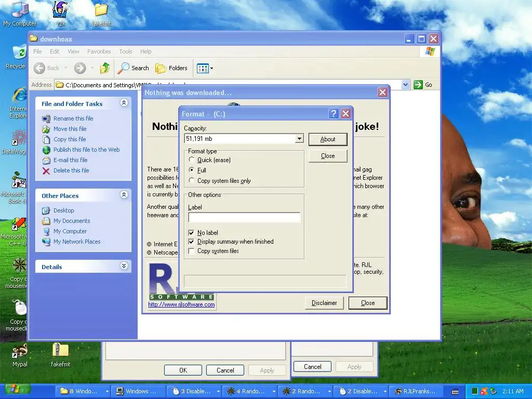This screenshot has height=399, width=532.
Task: Click the format progress bar area
Action: (265, 281)
